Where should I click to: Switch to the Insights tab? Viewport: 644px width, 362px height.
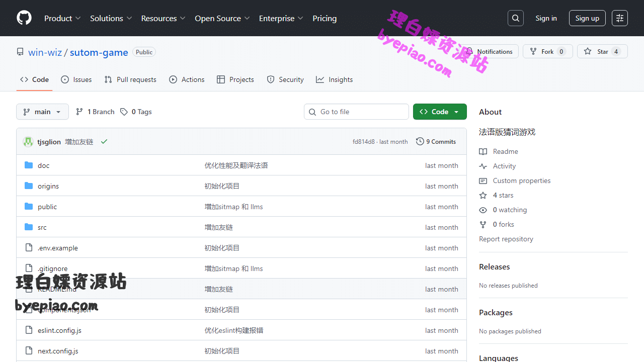(335, 79)
